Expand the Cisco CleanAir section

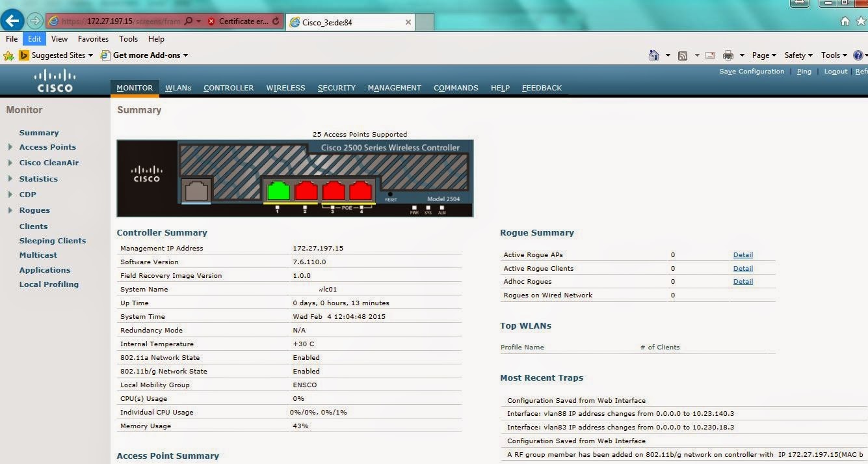point(10,163)
